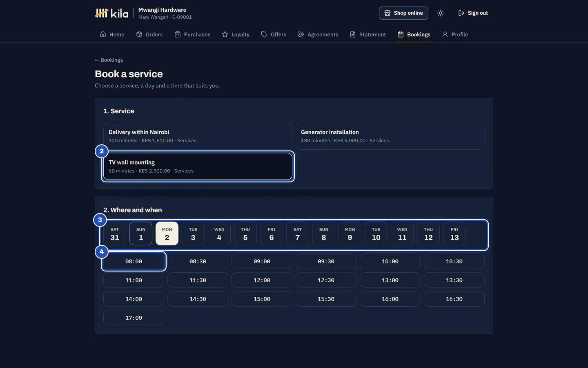Pick Sunday 1 as the date

pyautogui.click(x=141, y=233)
